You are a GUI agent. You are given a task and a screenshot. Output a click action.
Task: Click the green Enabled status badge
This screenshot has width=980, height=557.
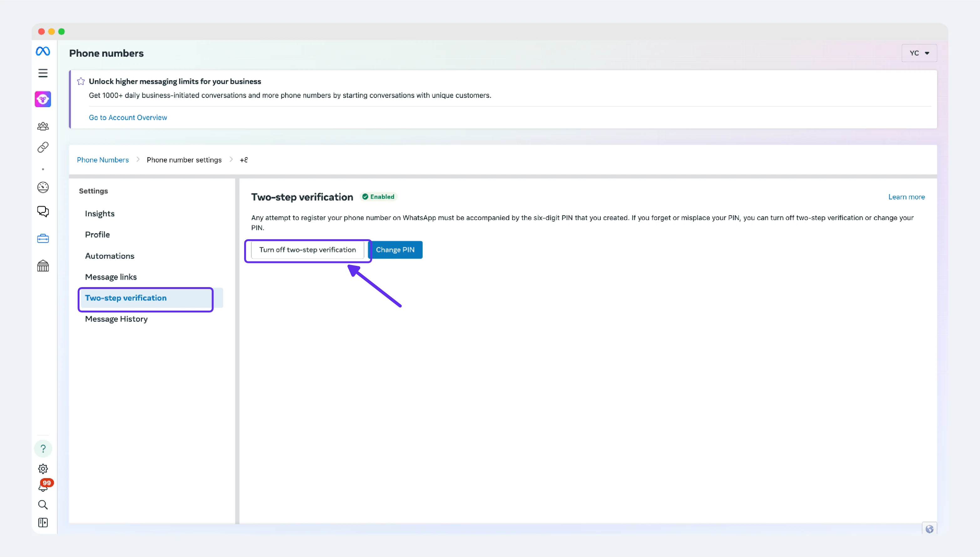[x=378, y=197]
